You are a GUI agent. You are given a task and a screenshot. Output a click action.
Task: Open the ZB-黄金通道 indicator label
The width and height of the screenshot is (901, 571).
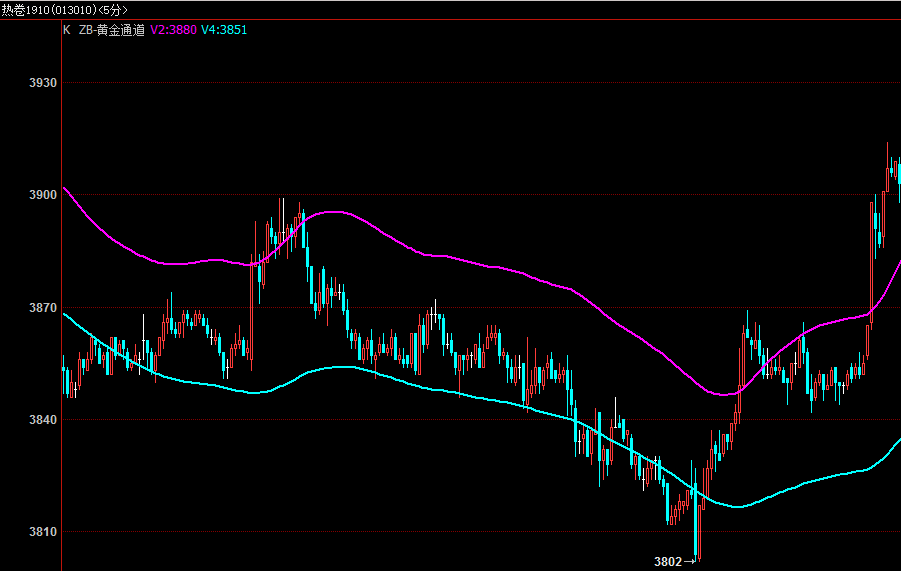click(111, 30)
